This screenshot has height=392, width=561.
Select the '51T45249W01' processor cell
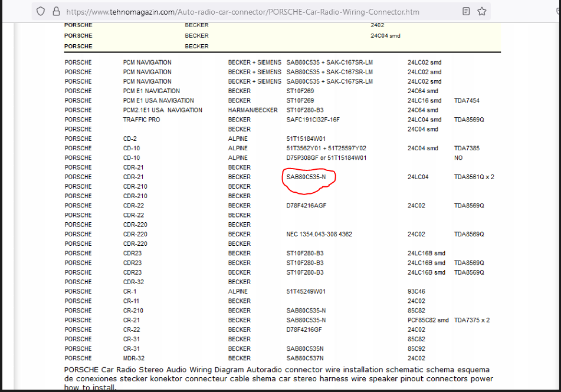(x=306, y=292)
